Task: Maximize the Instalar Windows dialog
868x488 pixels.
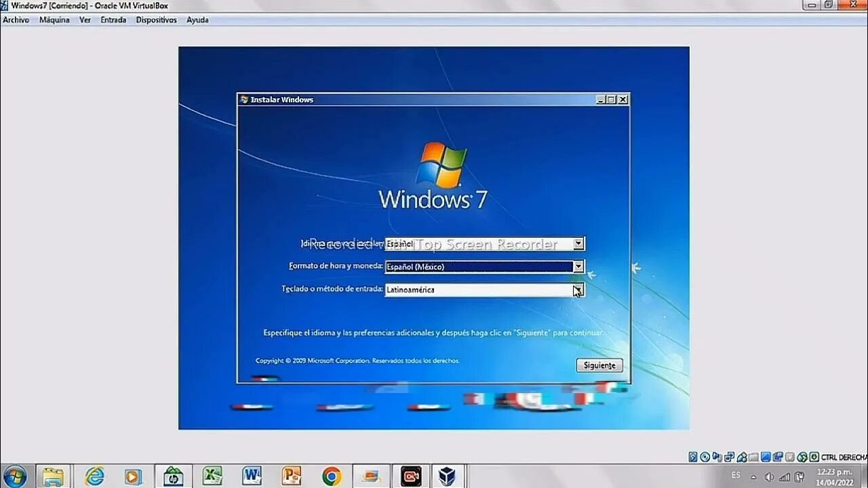Action: 611,100
